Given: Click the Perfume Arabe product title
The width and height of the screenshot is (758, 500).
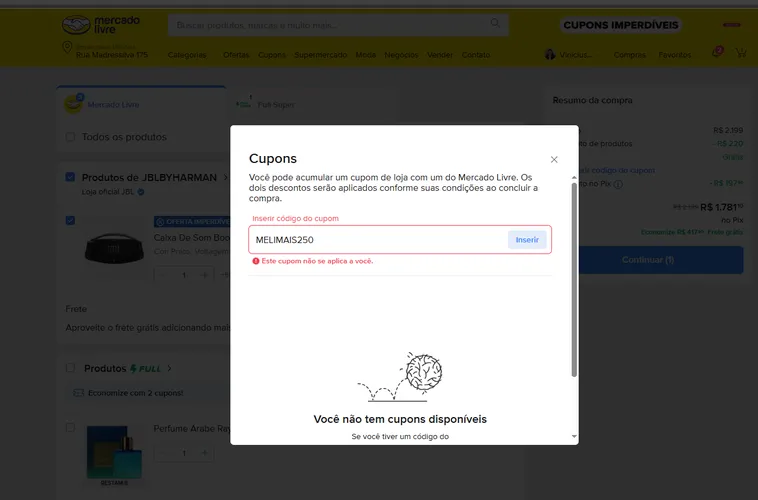Looking at the screenshot, I should [192, 428].
